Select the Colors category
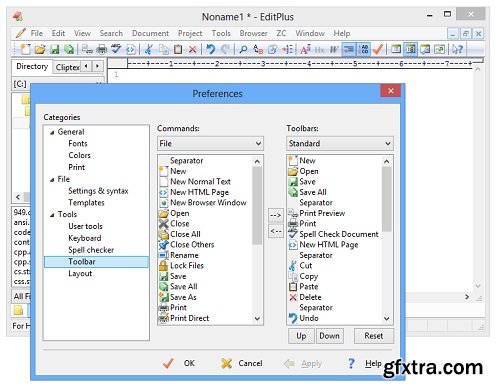 (79, 155)
